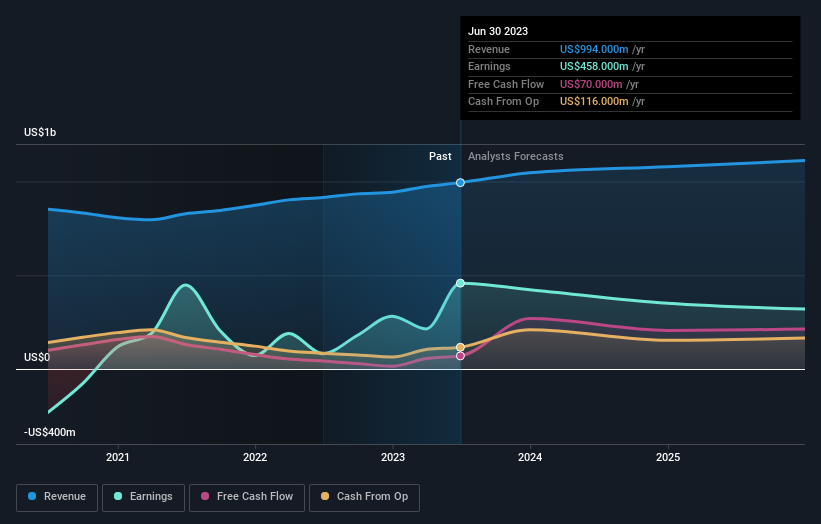
Task: Click the 2024 x-axis label
Action: [x=530, y=458]
